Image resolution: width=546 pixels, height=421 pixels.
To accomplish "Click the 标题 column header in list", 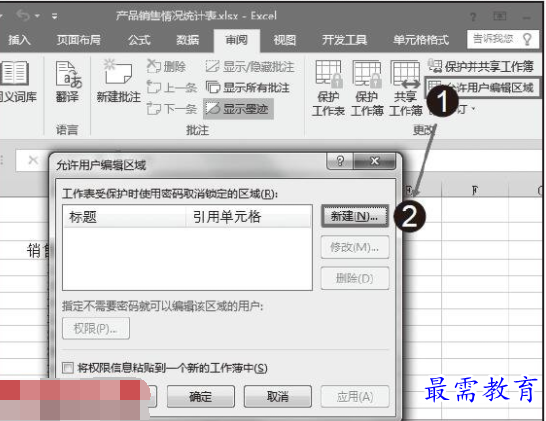I will 124,217.
